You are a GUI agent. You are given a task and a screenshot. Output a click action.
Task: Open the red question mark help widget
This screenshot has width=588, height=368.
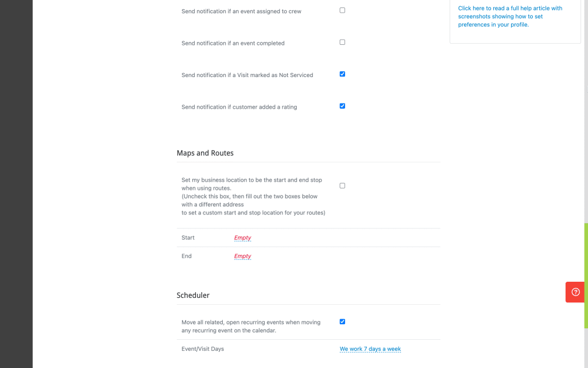[575, 292]
